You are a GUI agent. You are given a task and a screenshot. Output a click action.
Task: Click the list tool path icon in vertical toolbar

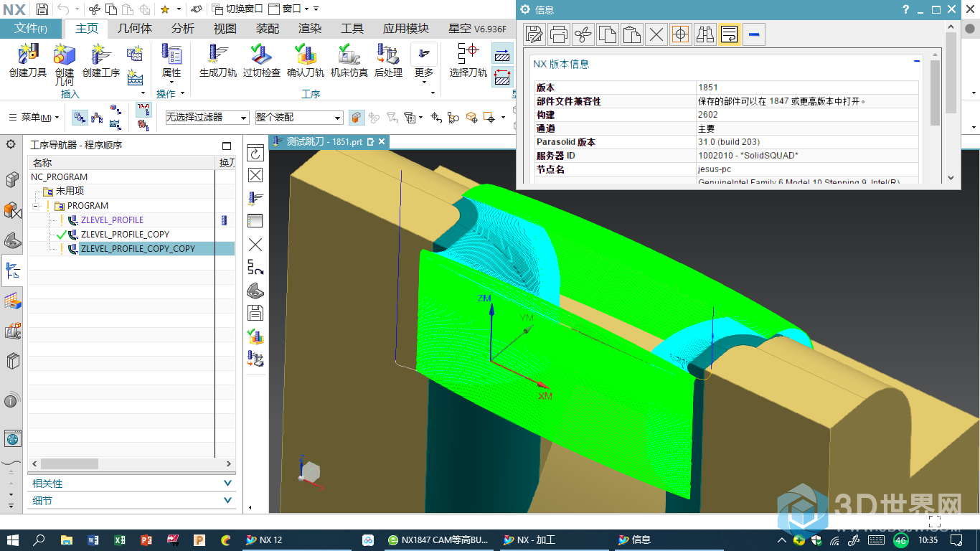click(x=255, y=221)
